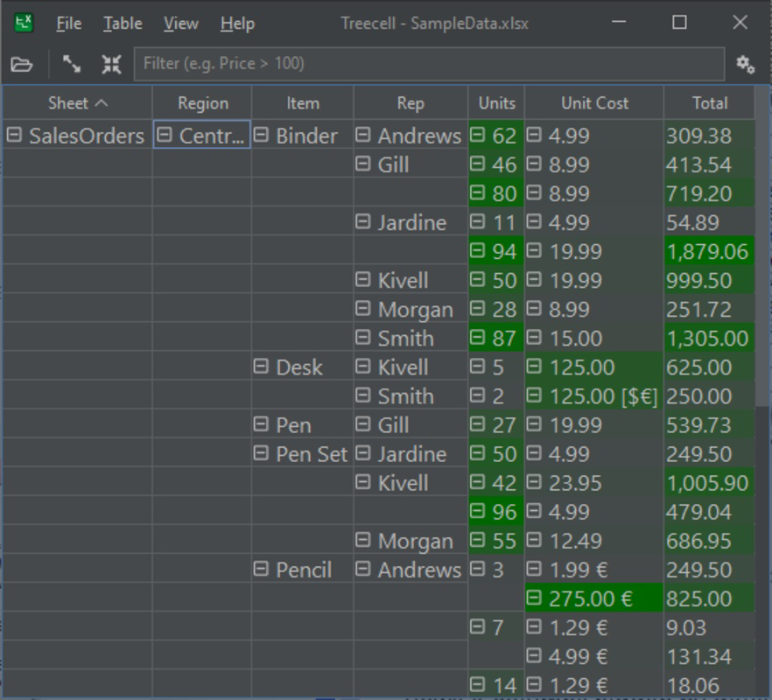Open the View menu
The height and width of the screenshot is (700, 772).
click(180, 23)
